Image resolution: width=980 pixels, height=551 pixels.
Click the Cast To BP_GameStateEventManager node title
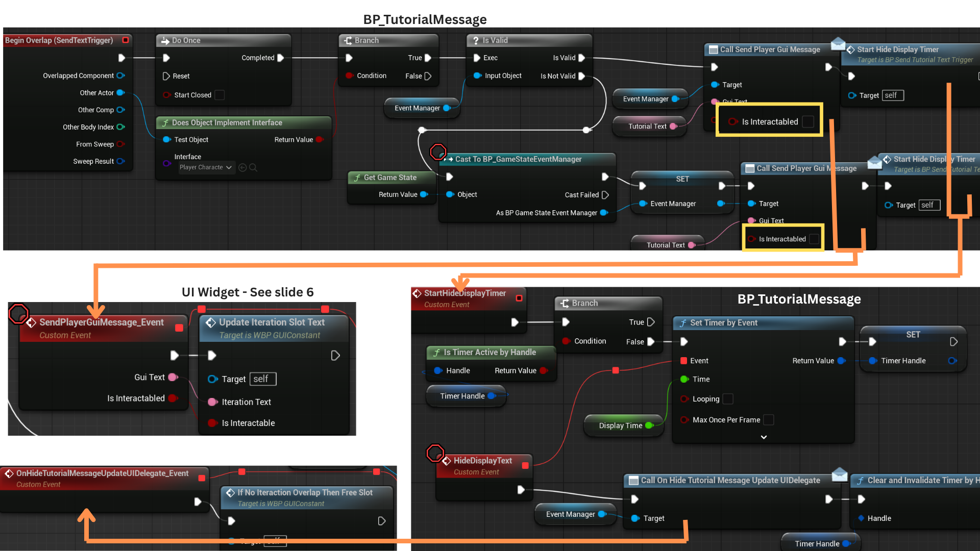[x=518, y=160]
